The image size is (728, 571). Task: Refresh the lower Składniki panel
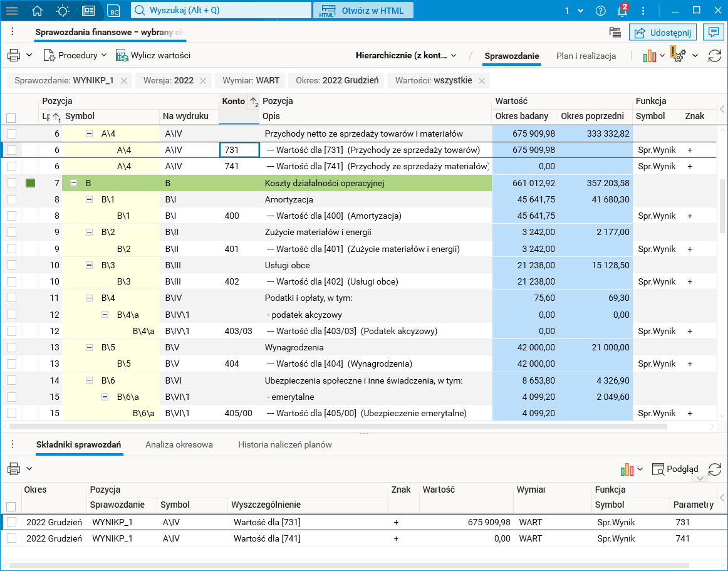pyautogui.click(x=715, y=469)
